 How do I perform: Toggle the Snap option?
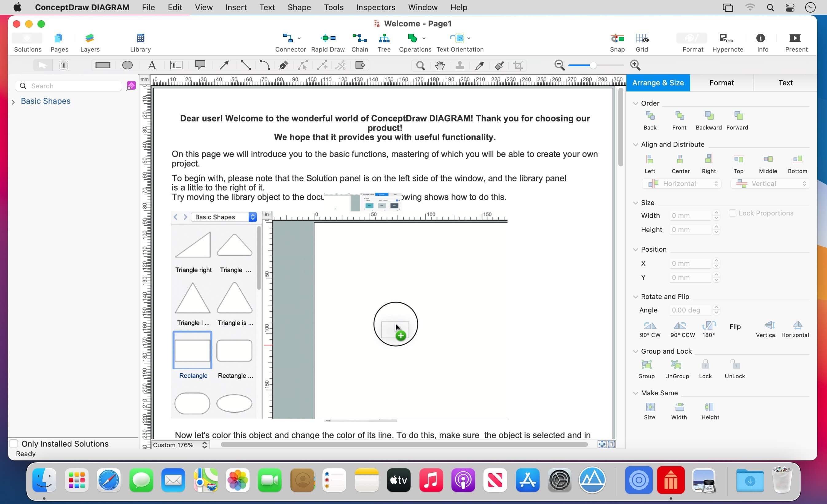tap(617, 38)
